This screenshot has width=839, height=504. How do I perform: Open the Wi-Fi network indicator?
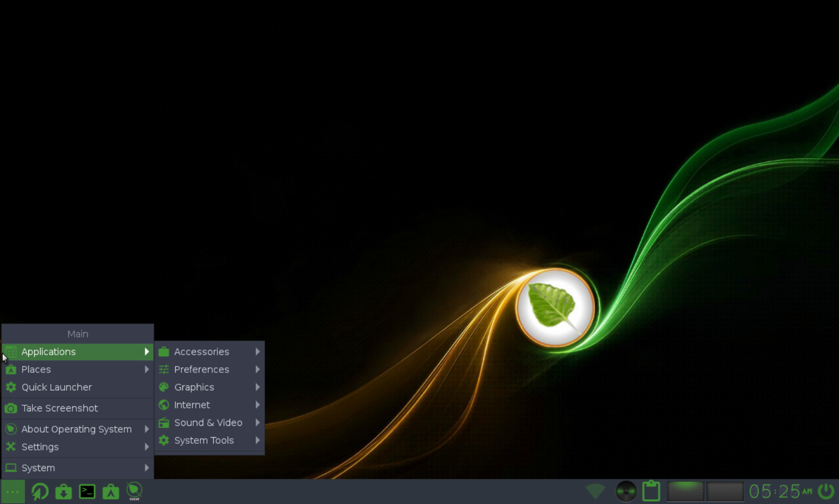pyautogui.click(x=596, y=491)
